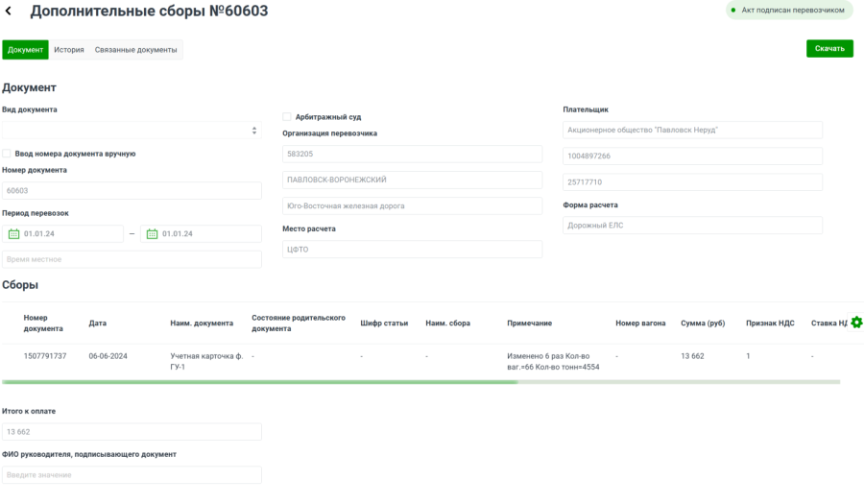This screenshot has height=504, width=864.
Task: Select the Документ tab
Action: (26, 50)
